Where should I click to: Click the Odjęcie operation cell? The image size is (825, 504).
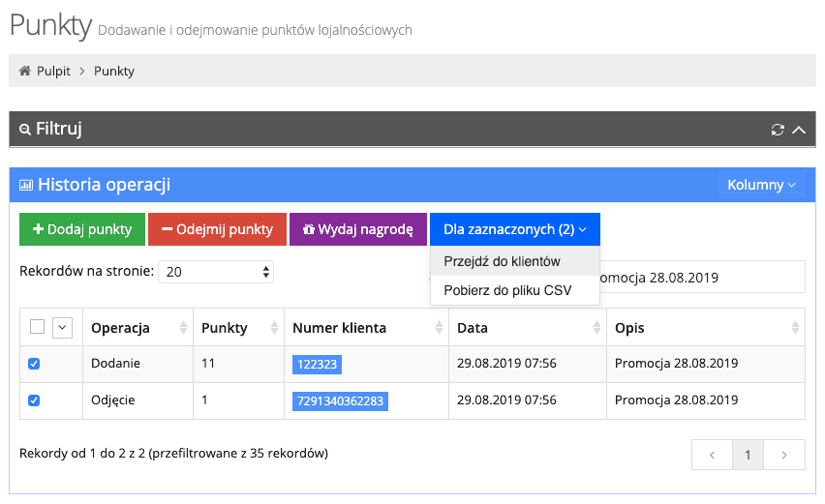point(137,400)
